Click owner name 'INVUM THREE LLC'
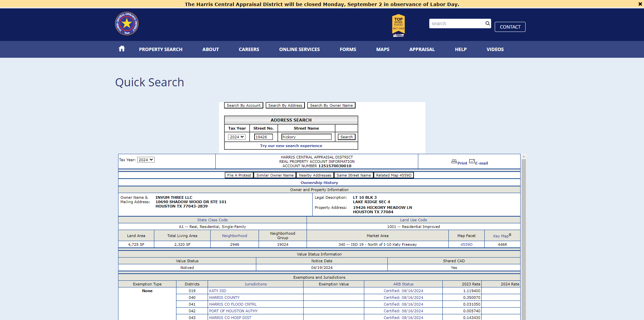This screenshot has width=644, height=320. pos(174,197)
